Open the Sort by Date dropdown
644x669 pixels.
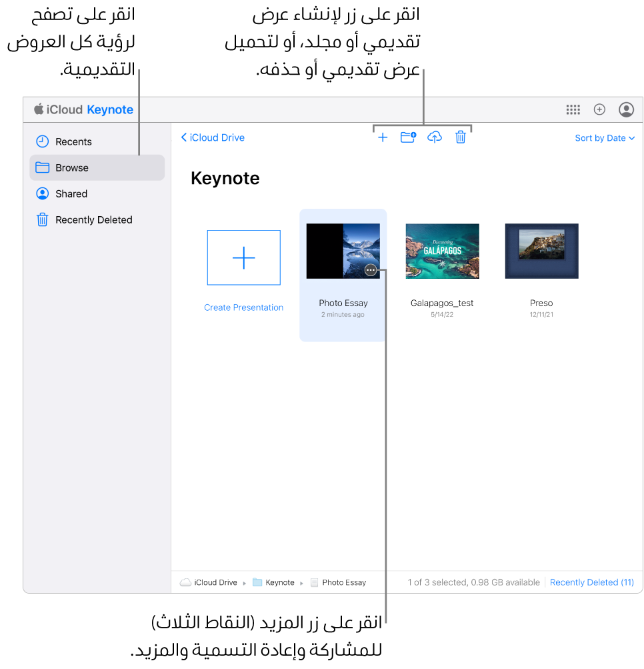click(x=605, y=138)
